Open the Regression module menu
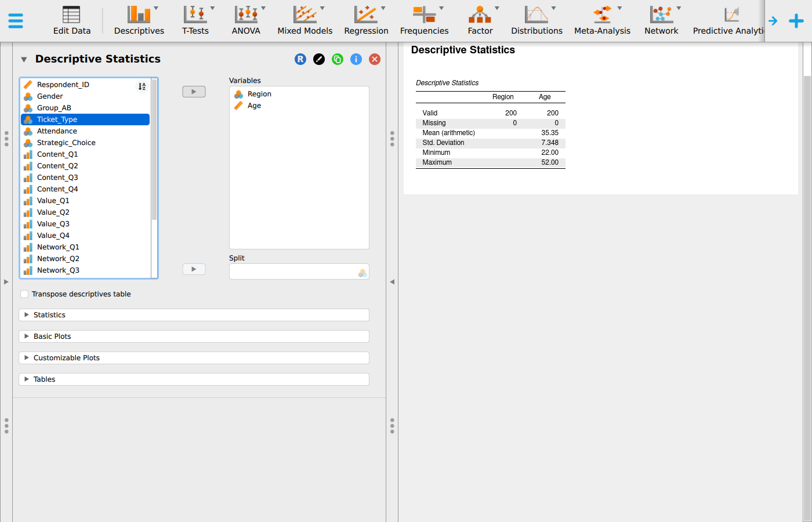Screen dimensions: 812x522 pyautogui.click(x=366, y=21)
